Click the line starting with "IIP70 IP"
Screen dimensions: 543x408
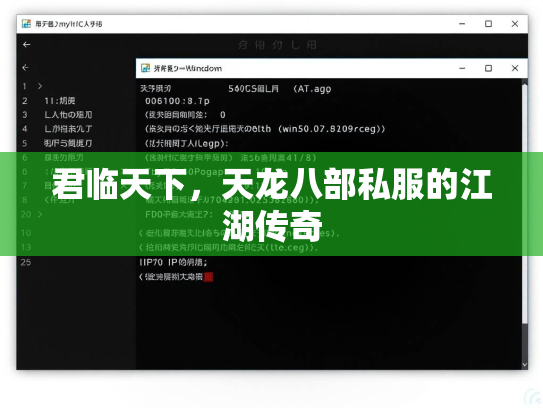point(173,262)
